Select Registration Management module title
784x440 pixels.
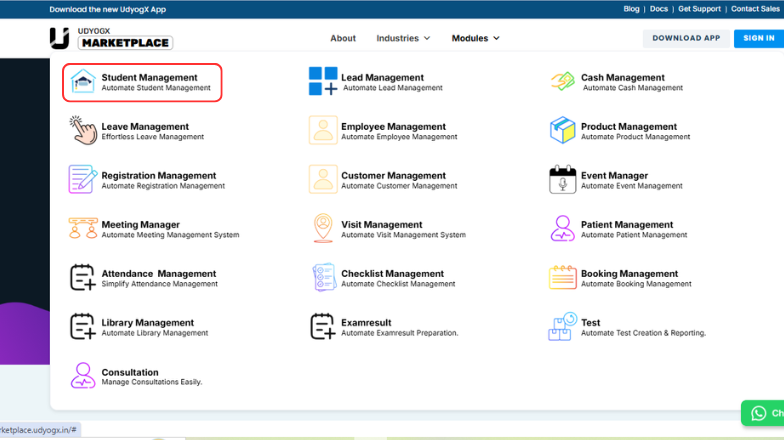point(159,176)
